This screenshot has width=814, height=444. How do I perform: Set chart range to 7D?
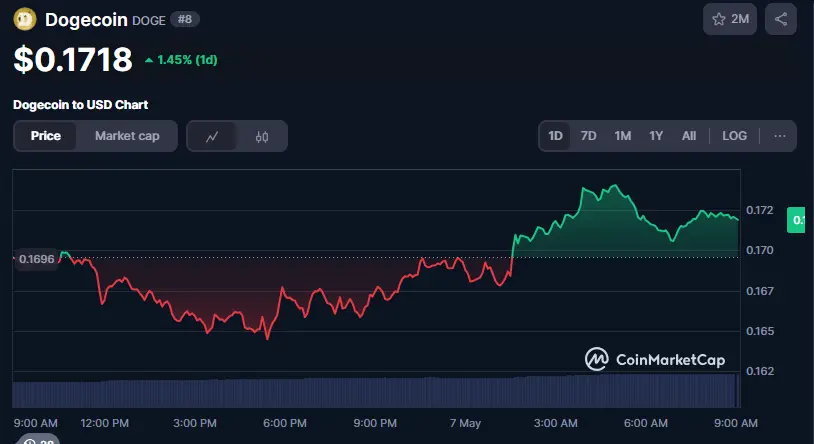[588, 136]
